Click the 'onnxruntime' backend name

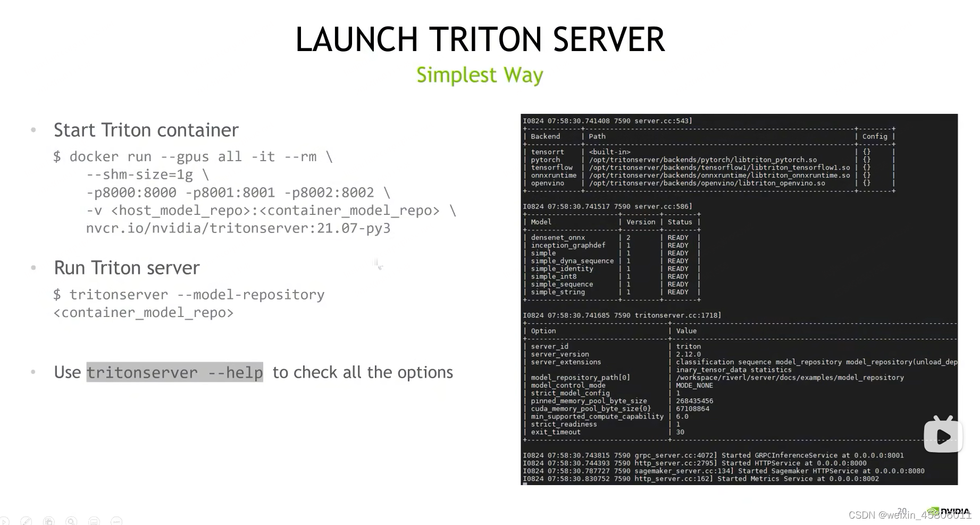click(x=554, y=175)
